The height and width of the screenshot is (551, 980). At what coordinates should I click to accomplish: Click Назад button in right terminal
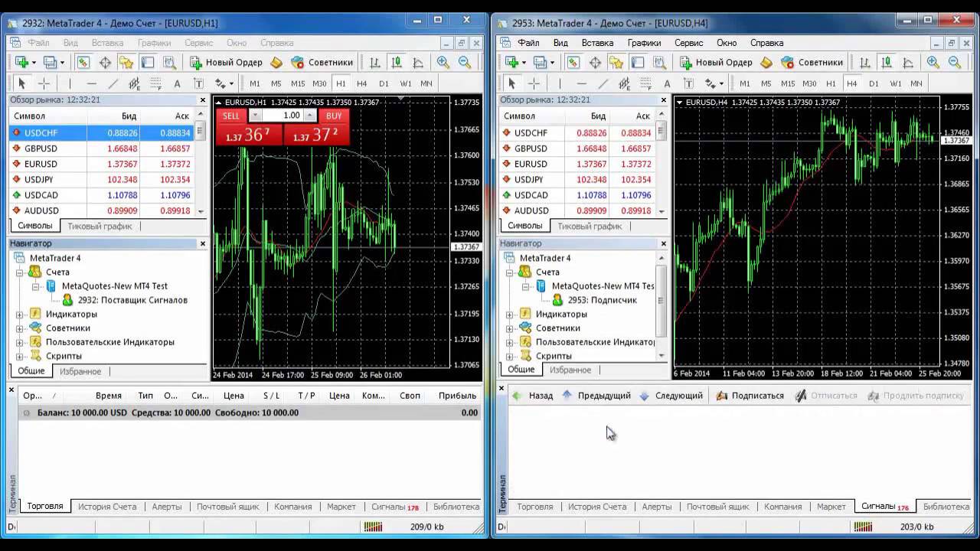(533, 396)
